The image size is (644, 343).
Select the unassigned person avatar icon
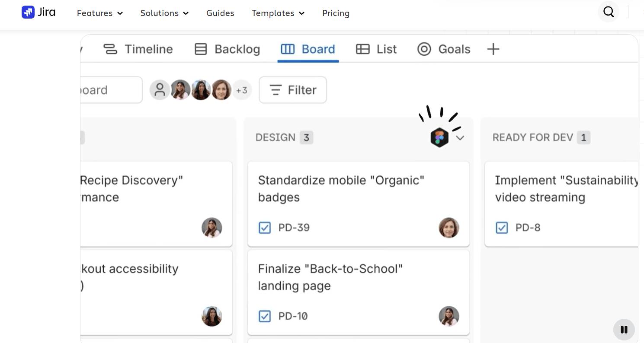click(x=160, y=90)
